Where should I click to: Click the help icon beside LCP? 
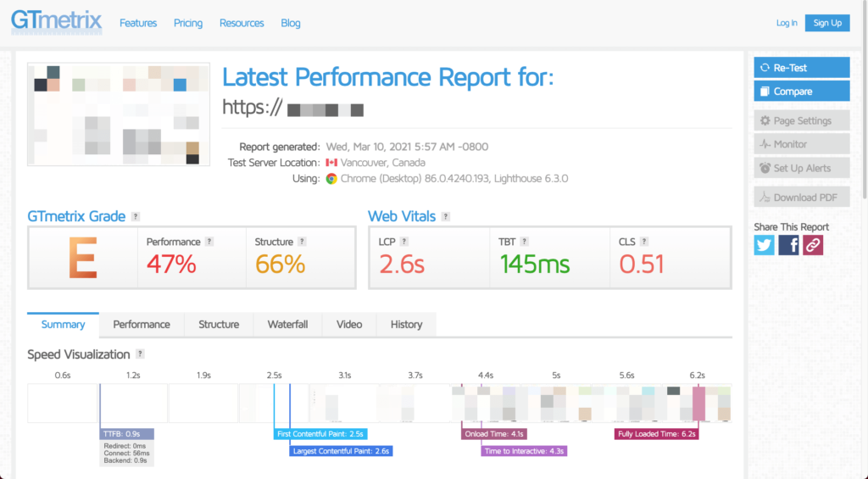pyautogui.click(x=404, y=242)
